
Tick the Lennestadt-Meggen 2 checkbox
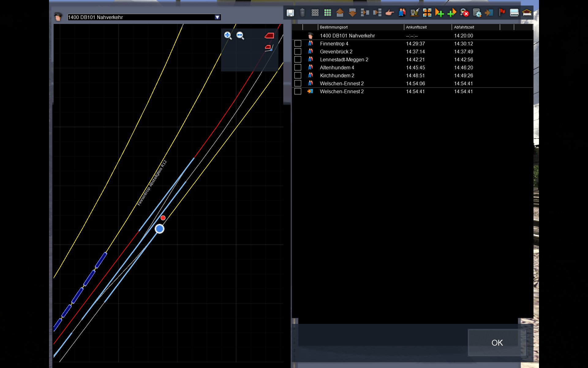298,59
